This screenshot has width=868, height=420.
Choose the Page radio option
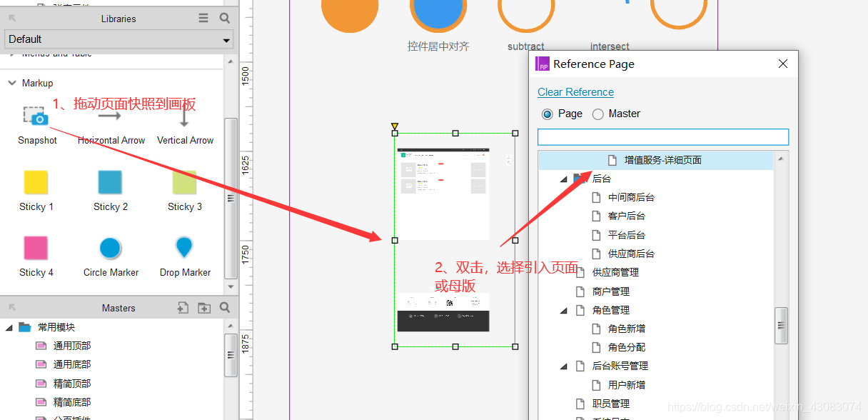(x=547, y=114)
